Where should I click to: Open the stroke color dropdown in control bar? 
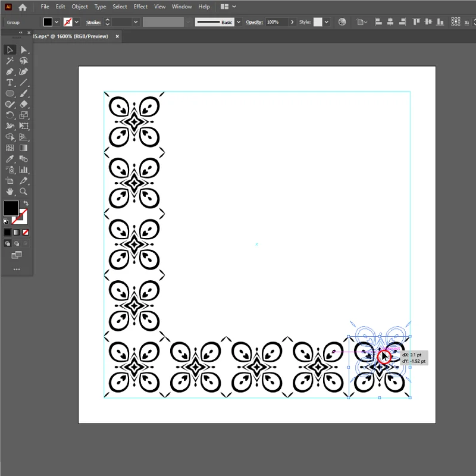click(77, 22)
